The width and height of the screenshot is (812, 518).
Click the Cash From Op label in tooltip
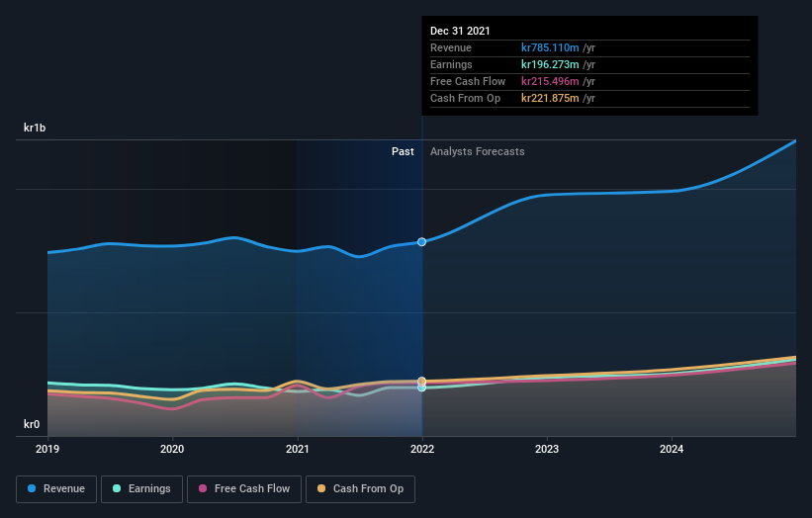point(465,98)
